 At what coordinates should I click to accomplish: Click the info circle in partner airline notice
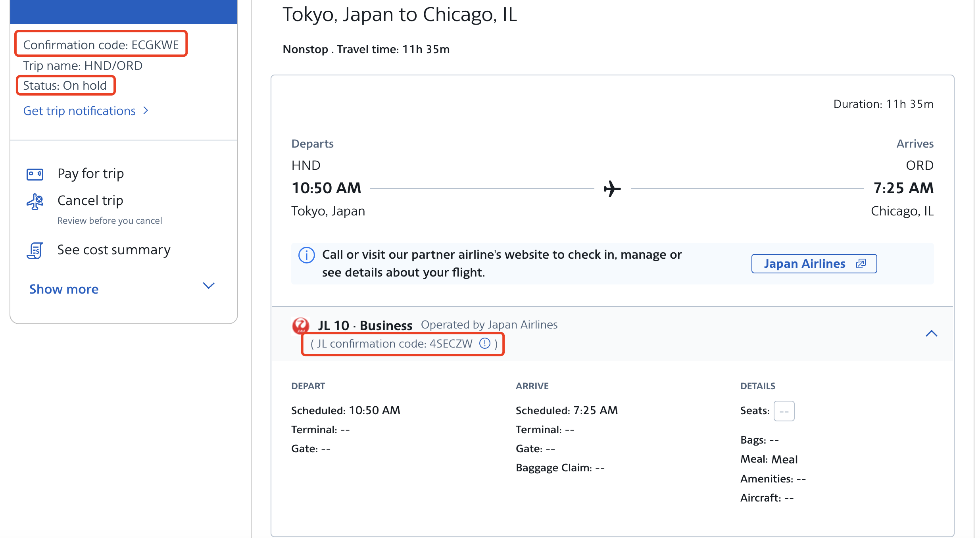click(306, 255)
